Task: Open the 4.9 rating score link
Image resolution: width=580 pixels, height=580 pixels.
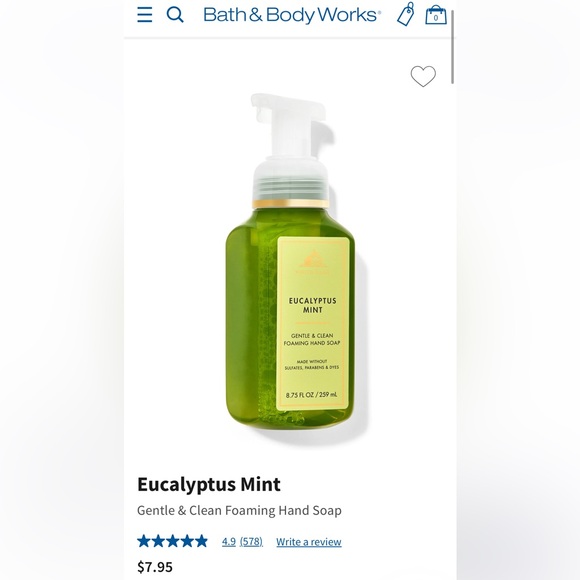Action: pos(229,542)
